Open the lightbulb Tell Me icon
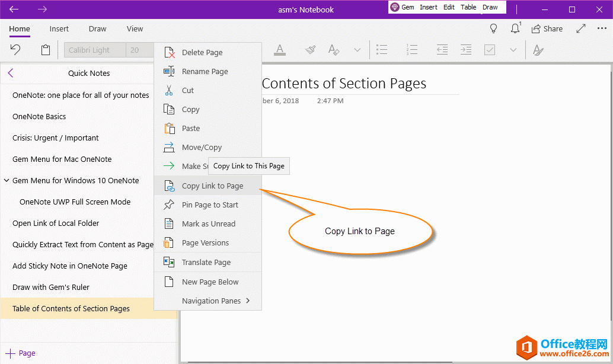Screen dimensions: 613x364 pos(493,28)
